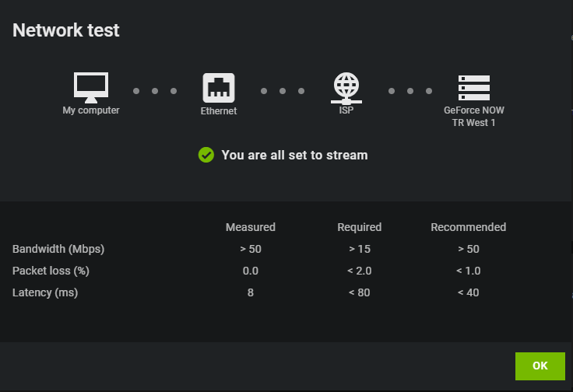
Task: Click the Ethernet port icon
Action: coord(219,88)
